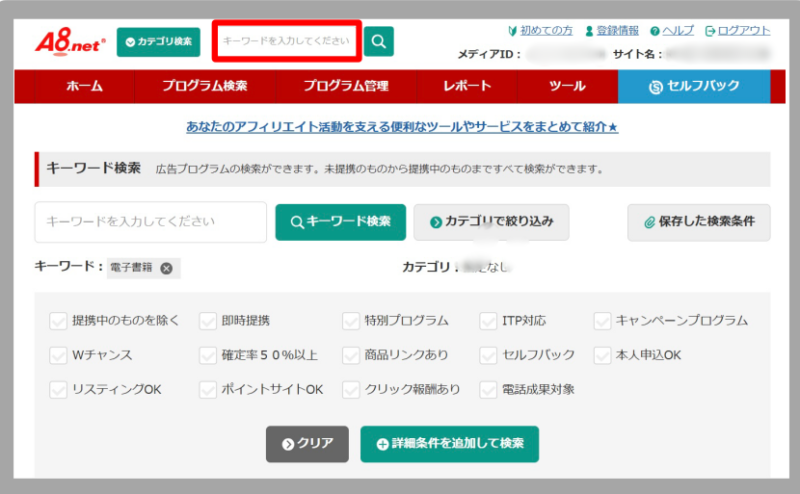The height and width of the screenshot is (494, 800).
Task: Click the A8.net logo
Action: (68, 42)
